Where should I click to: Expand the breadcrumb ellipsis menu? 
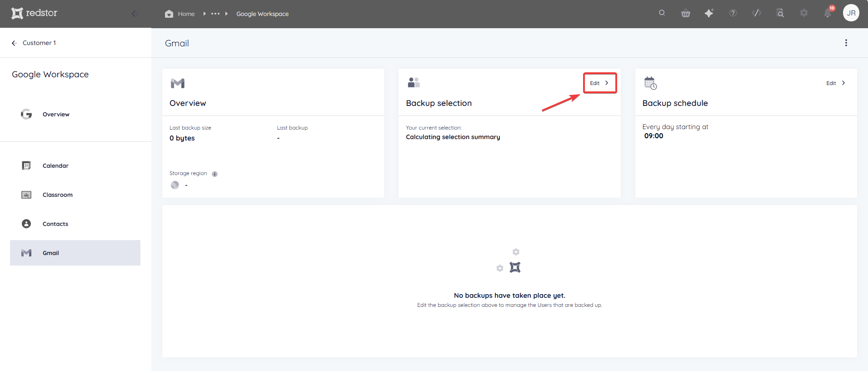(x=215, y=14)
